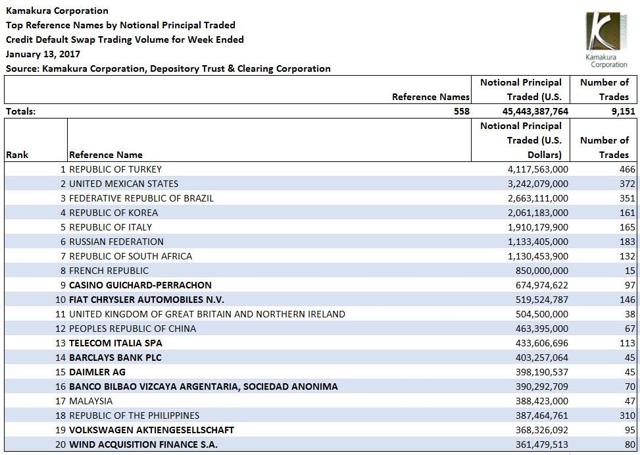640x455 pixels.
Task: Select the notional value 403,257,064
Action: pyautogui.click(x=542, y=357)
